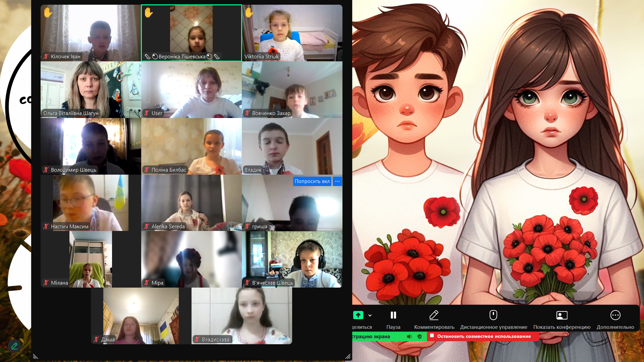Click Показать конференцию icon
The image size is (644, 362).
click(x=562, y=315)
